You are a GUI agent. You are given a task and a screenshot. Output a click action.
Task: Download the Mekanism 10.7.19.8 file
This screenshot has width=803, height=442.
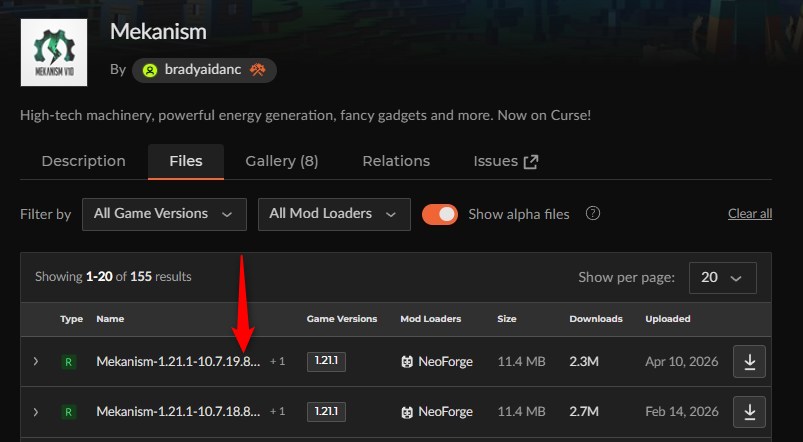point(749,362)
